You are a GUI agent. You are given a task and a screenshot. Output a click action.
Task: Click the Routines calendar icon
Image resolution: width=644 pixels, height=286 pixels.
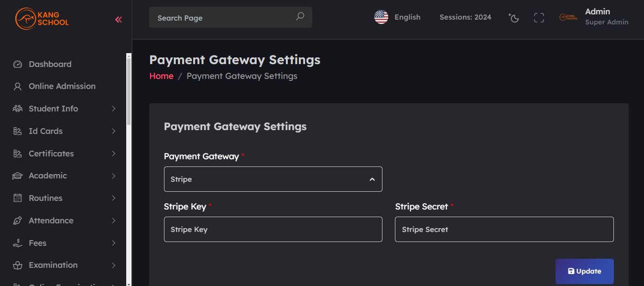[x=18, y=198]
